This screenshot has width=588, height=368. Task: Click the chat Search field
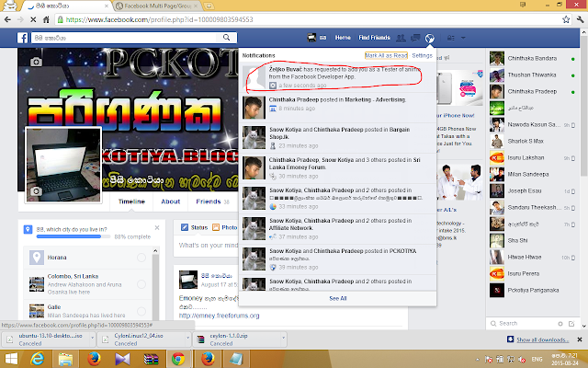click(x=525, y=323)
